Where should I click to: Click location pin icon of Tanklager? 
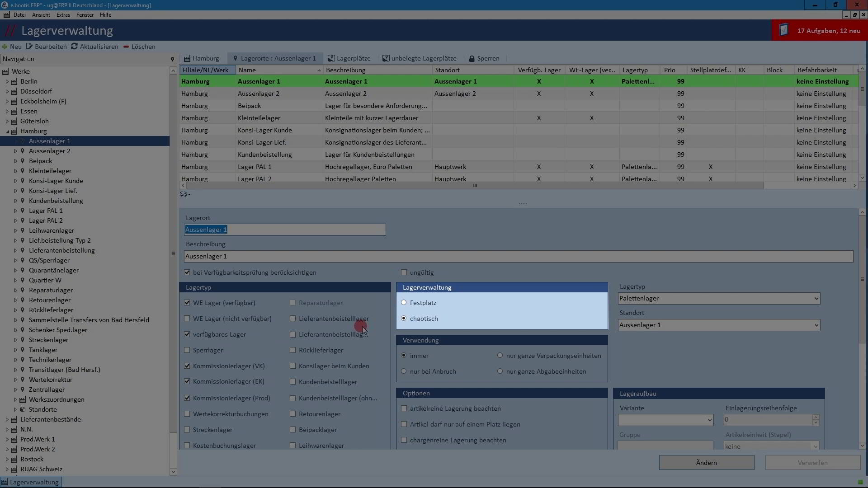(23, 350)
